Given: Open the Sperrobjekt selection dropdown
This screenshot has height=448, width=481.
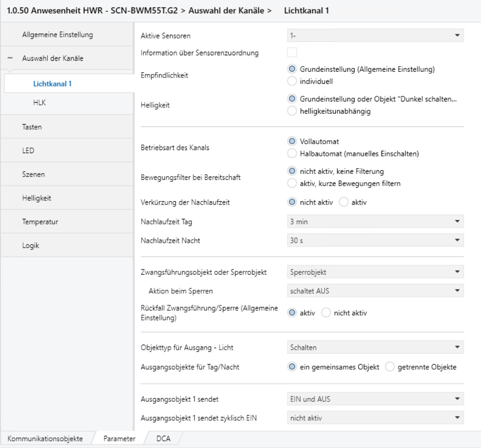Looking at the screenshot, I should pos(375,272).
